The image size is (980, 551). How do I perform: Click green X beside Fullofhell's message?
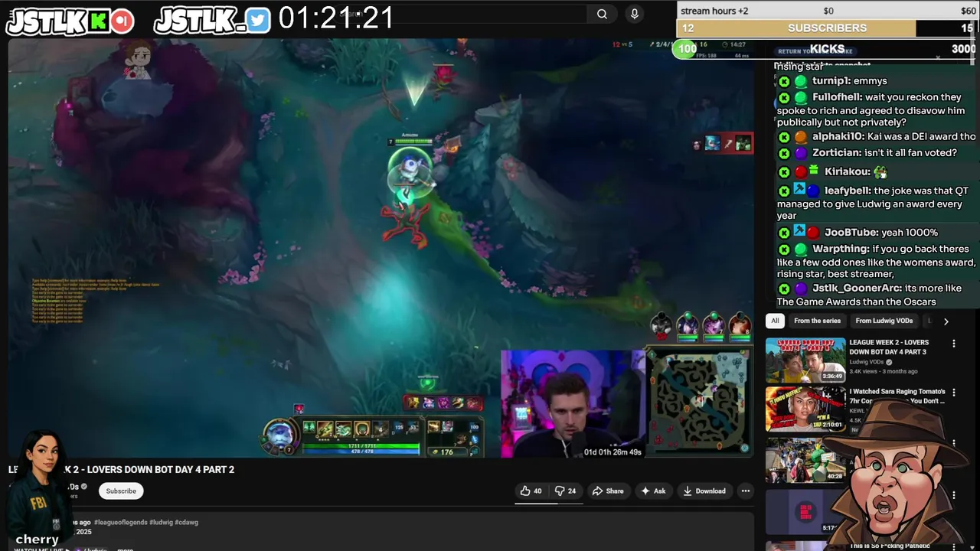click(784, 98)
